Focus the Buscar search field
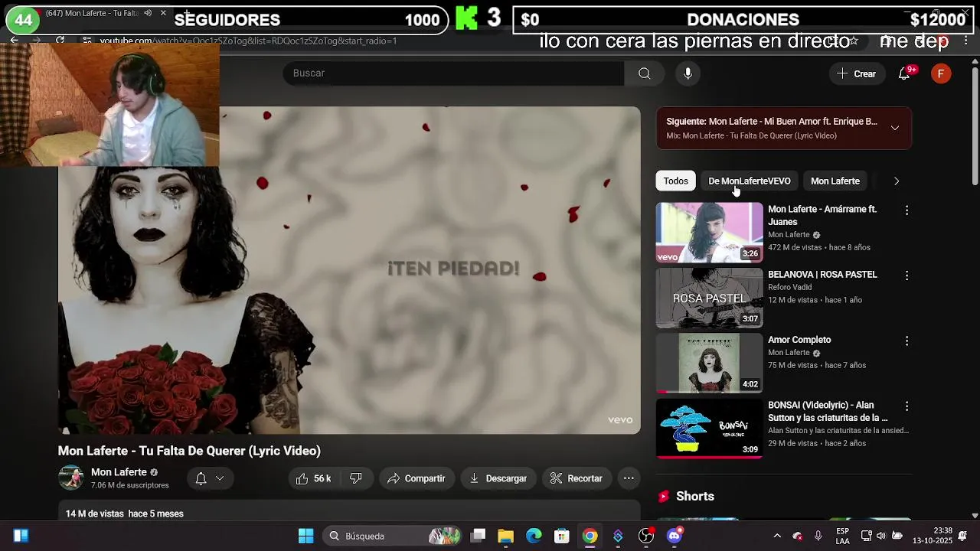This screenshot has height=551, width=980. [x=453, y=73]
